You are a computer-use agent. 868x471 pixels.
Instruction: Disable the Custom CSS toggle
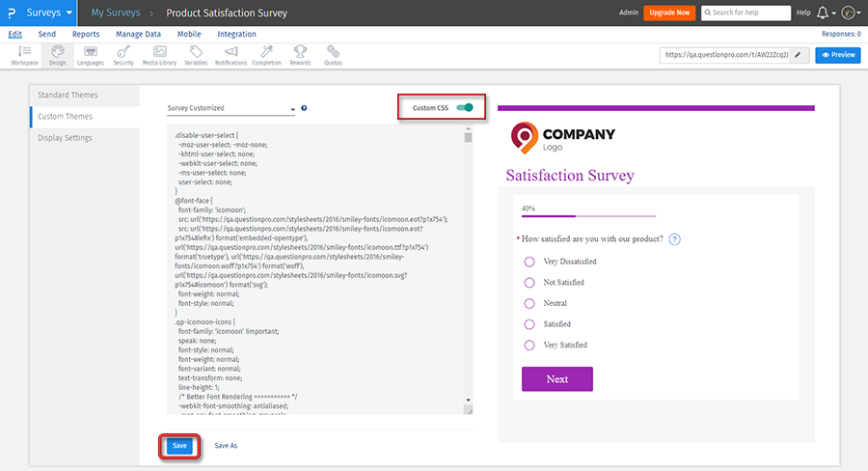(x=466, y=107)
